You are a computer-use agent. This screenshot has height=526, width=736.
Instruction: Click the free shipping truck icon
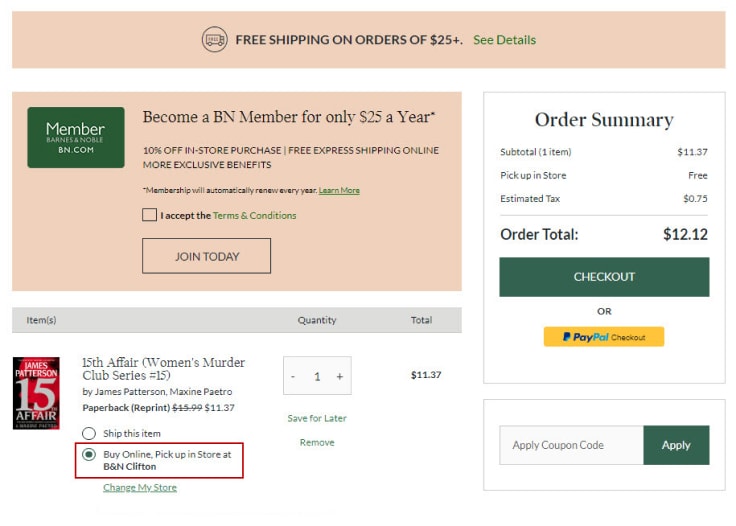coord(214,40)
